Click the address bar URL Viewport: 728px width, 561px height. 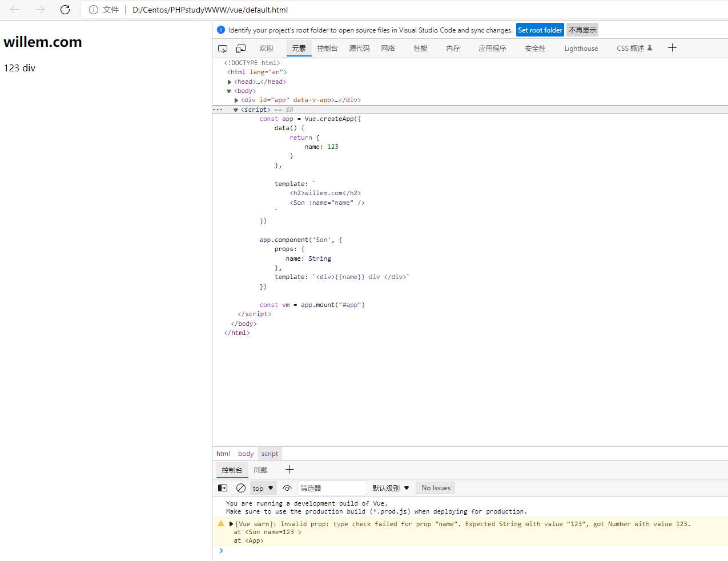click(210, 10)
